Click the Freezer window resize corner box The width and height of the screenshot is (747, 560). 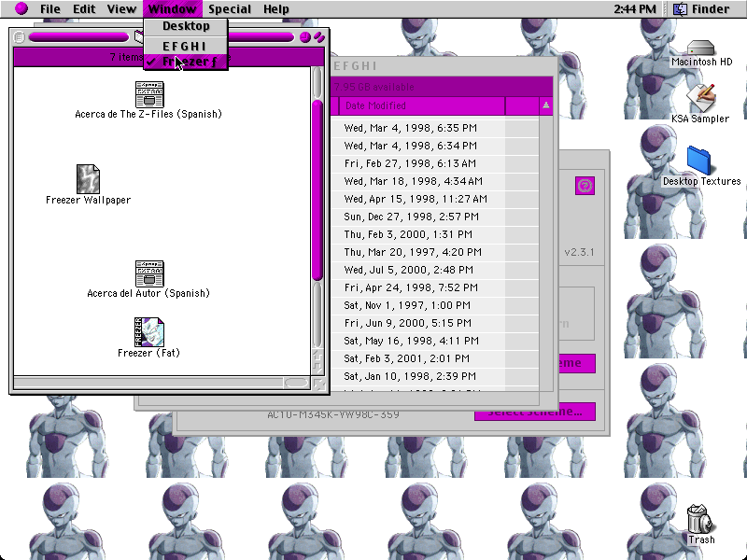(319, 384)
